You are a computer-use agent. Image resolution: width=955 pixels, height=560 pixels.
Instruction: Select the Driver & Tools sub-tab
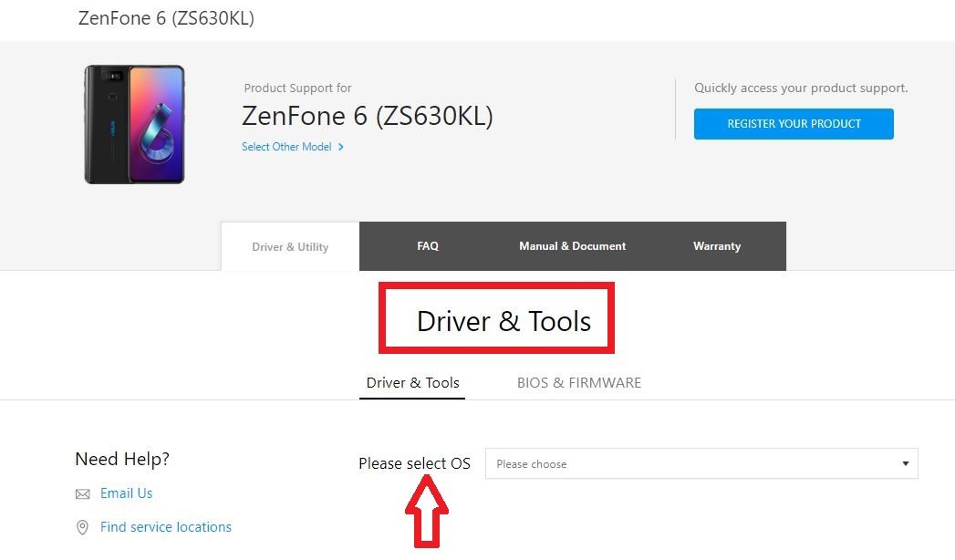coord(412,383)
